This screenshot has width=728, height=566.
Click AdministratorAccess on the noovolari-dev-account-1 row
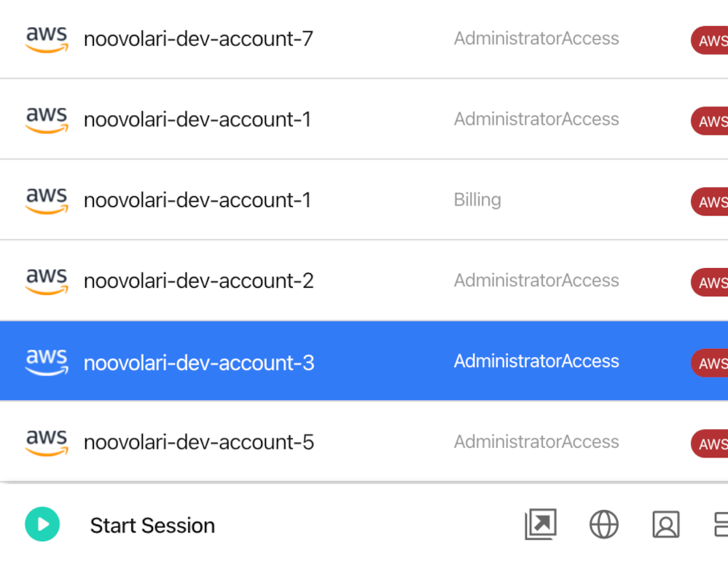click(x=536, y=119)
